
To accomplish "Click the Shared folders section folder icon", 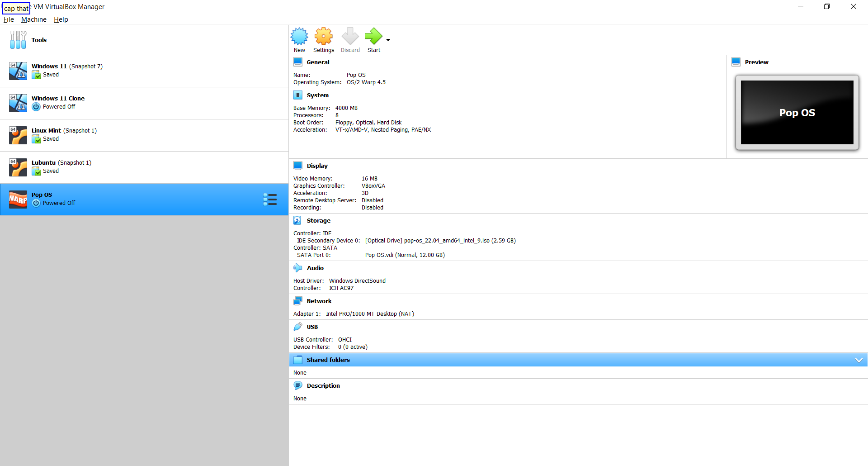I will pos(298,360).
